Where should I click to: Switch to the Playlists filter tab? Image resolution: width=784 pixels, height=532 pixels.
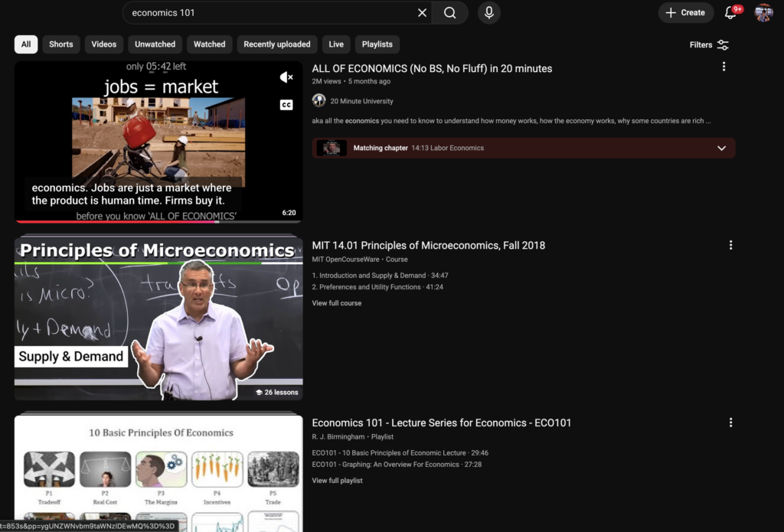tap(377, 44)
